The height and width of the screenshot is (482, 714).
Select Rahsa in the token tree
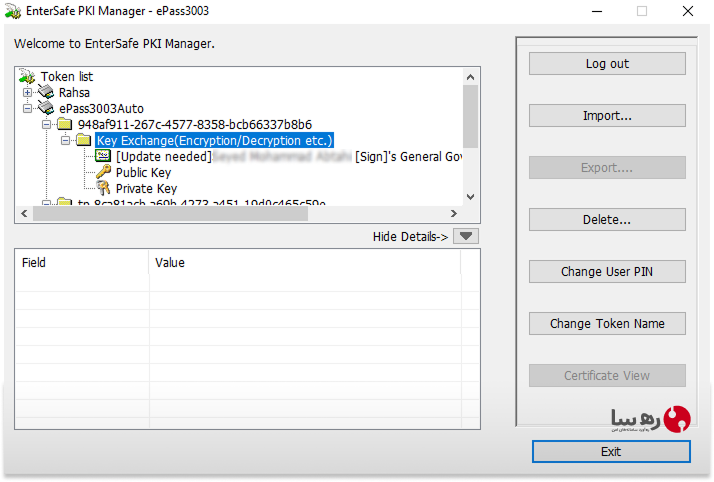tap(74, 93)
